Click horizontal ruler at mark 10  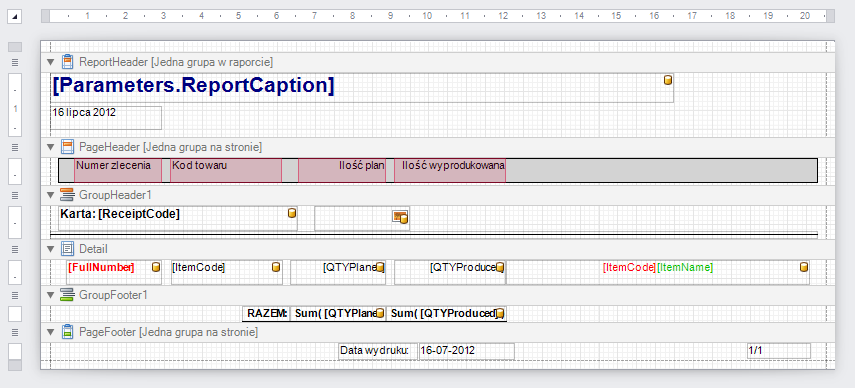pos(428,16)
